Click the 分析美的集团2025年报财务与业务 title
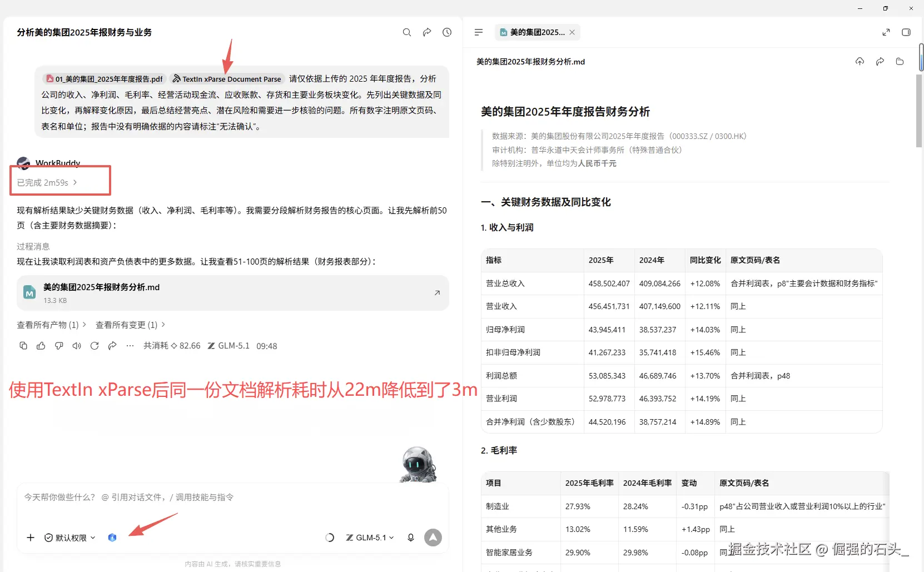 [85, 32]
